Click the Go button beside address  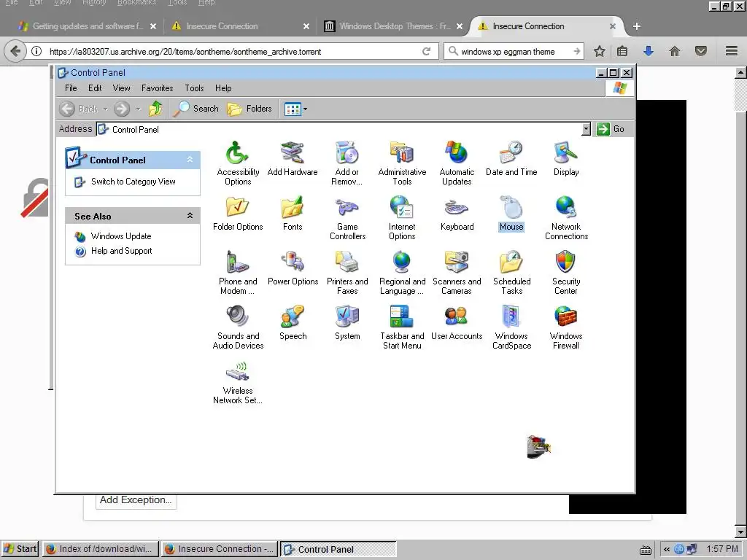coord(611,129)
